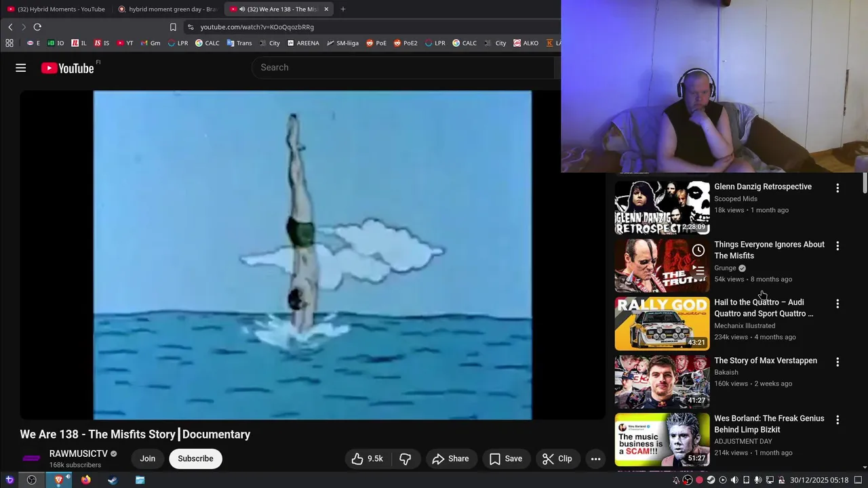This screenshot has width=868, height=488.
Task: Share the We Are 138 video
Action: click(x=450, y=459)
